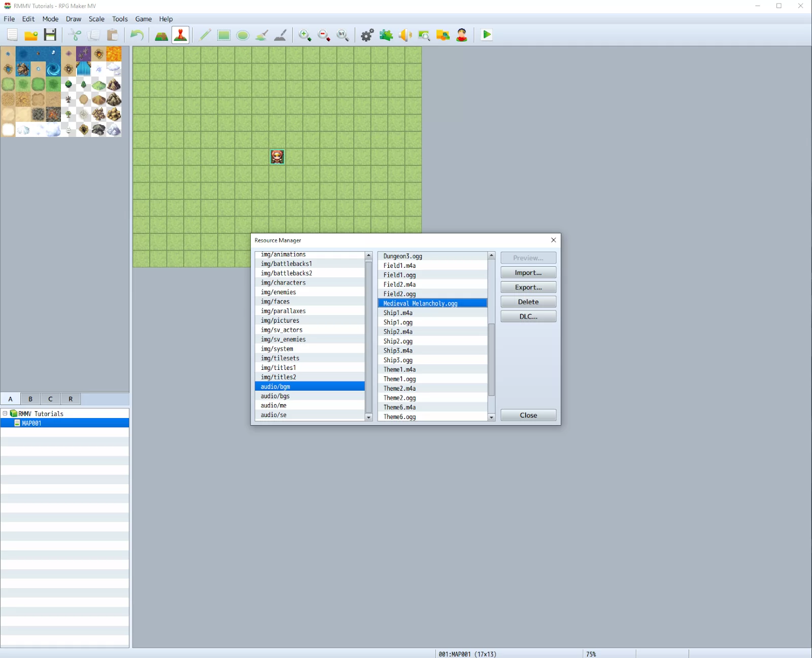Click the Import... button
812x658 pixels.
point(528,272)
